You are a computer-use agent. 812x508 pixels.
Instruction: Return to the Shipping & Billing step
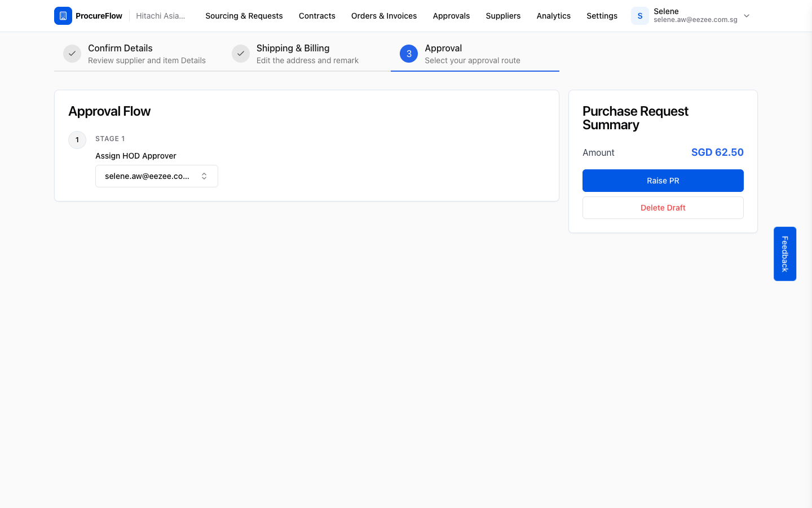click(x=293, y=48)
